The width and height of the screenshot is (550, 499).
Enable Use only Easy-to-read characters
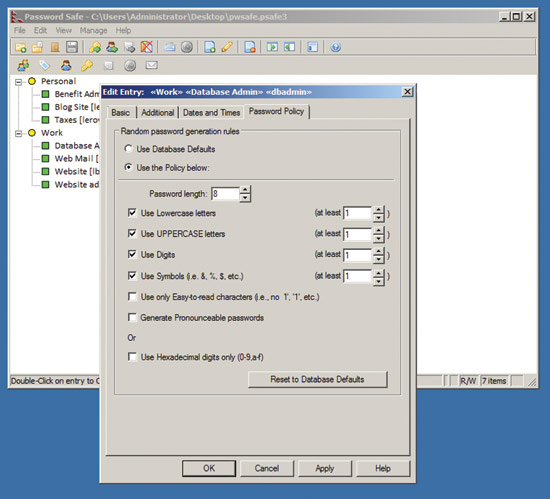[x=132, y=297]
